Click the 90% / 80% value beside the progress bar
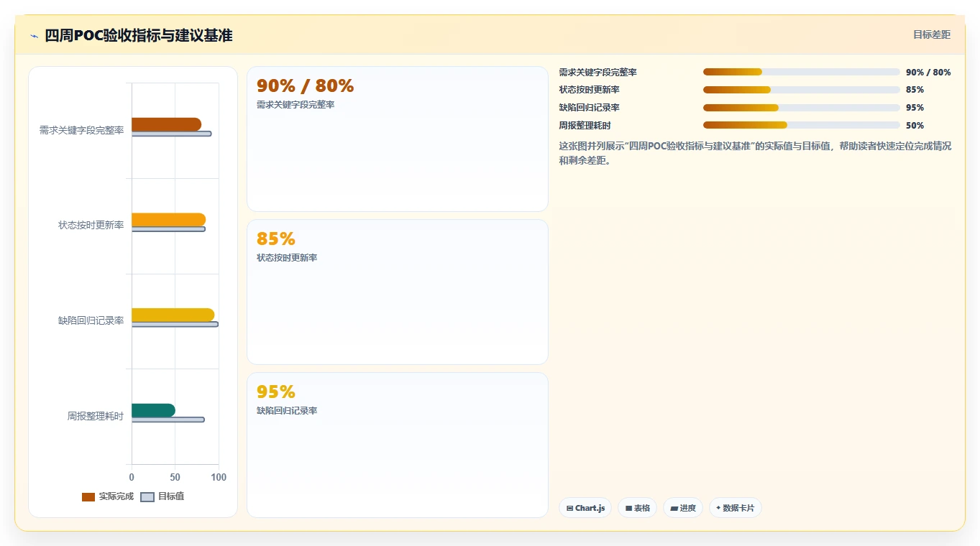Screen dimensions: 980x546 pyautogui.click(x=928, y=73)
